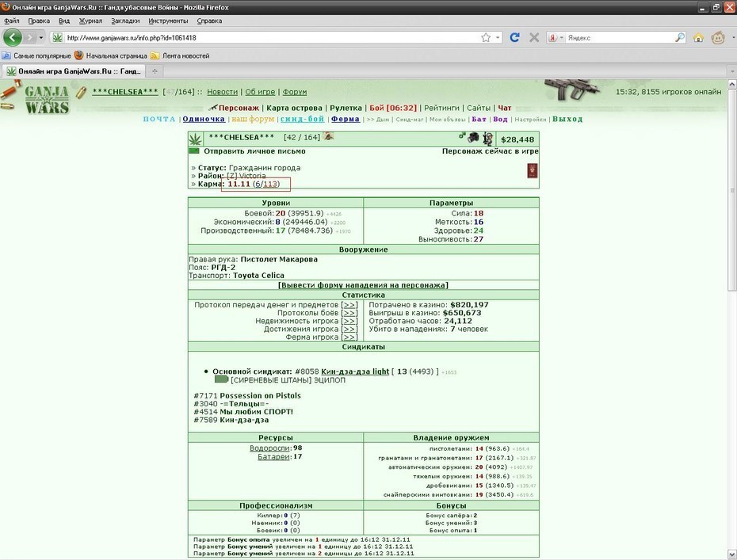Click the ganja leaf site icon in address bar
This screenshot has width=737, height=560.
pos(57,37)
